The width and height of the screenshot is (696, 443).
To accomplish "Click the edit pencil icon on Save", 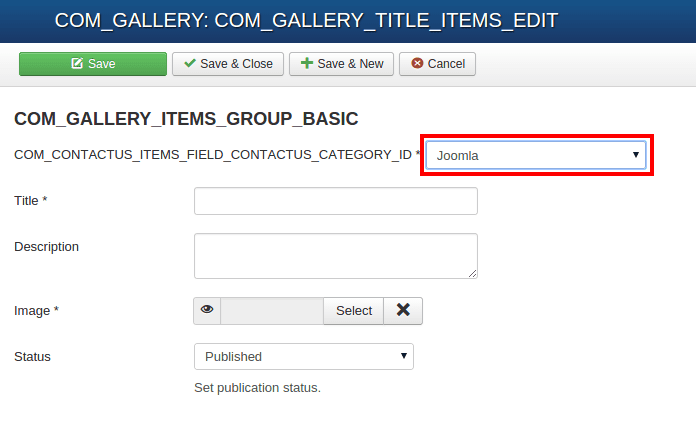I will 77,63.
